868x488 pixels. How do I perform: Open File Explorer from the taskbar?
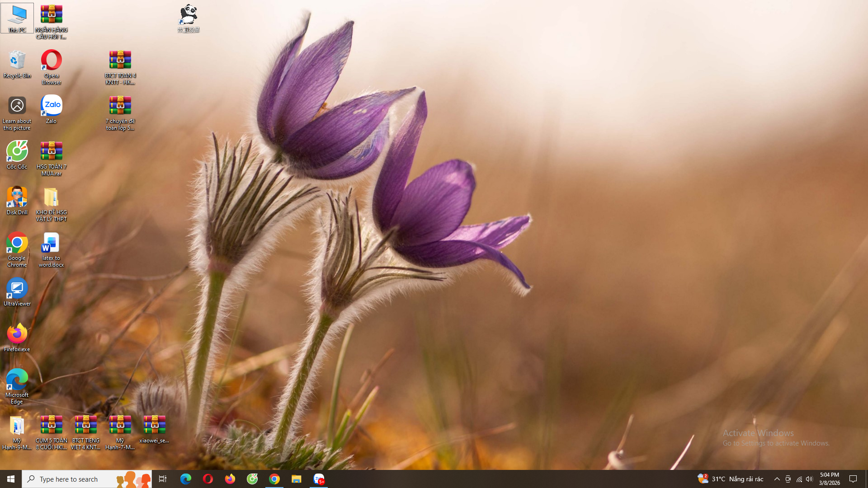click(297, 479)
